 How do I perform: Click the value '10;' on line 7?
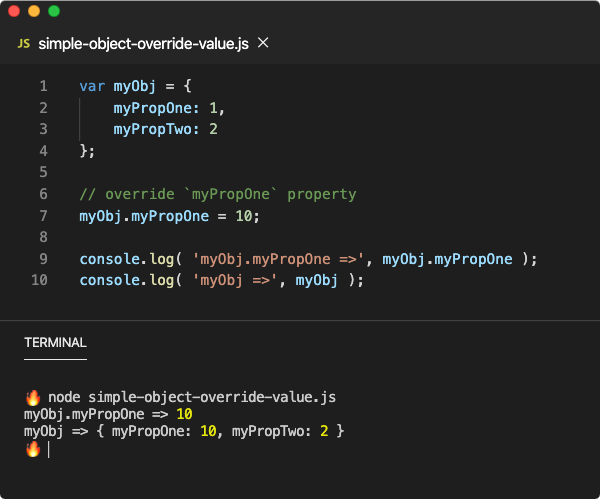point(248,217)
